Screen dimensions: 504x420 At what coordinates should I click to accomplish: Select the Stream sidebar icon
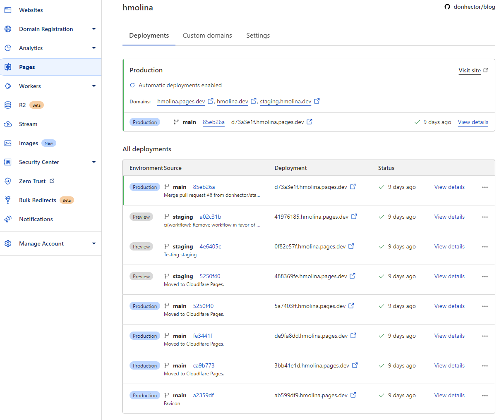[x=7, y=124]
